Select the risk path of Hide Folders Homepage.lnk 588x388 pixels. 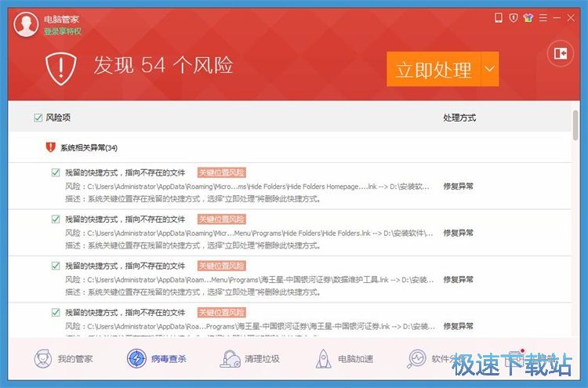pos(248,187)
